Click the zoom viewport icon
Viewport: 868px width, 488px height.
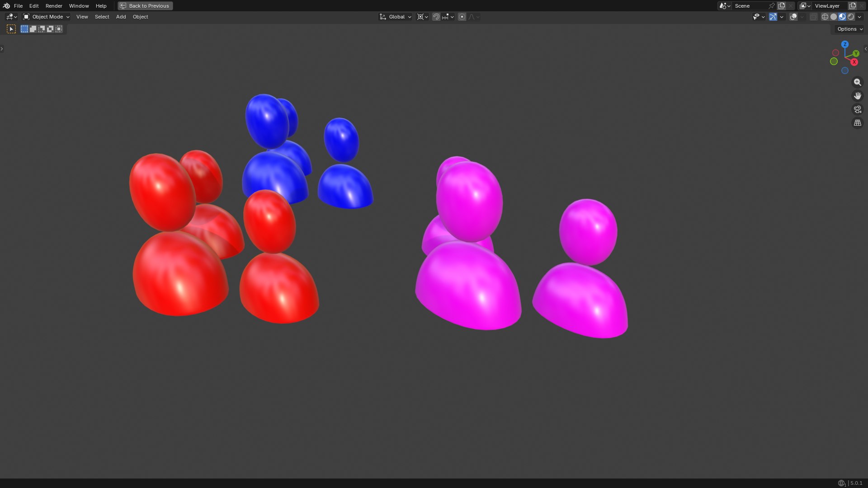pyautogui.click(x=857, y=82)
